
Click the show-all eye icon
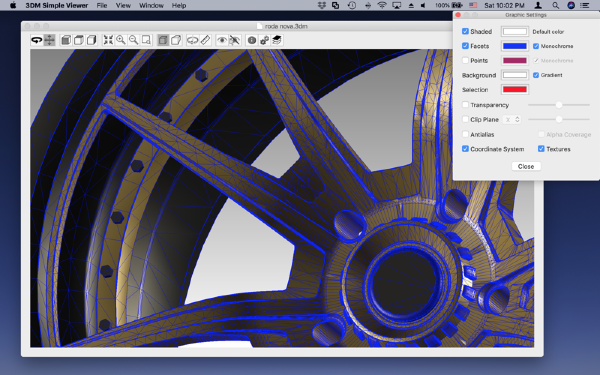coord(222,40)
